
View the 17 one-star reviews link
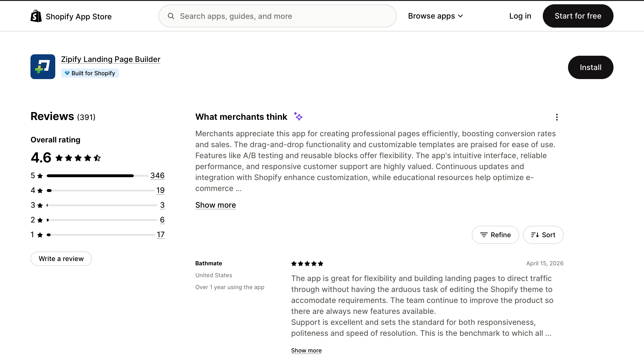pos(161,235)
